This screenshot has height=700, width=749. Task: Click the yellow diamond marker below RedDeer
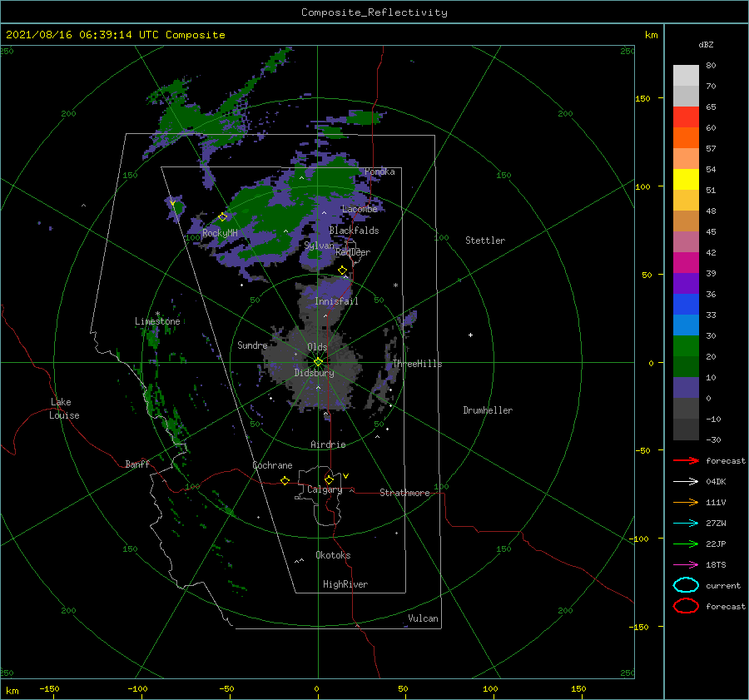coord(343,271)
